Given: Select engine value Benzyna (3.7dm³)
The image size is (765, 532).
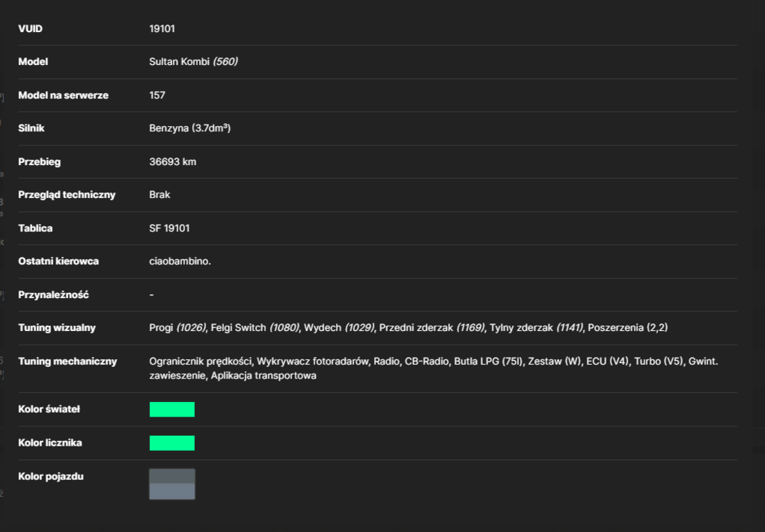Looking at the screenshot, I should click(x=190, y=128).
